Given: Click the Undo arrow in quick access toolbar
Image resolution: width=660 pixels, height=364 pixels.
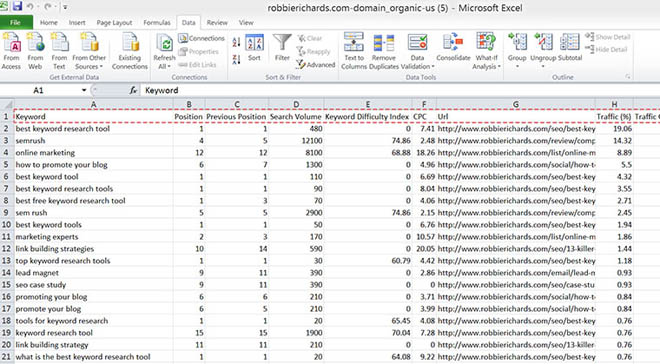Looking at the screenshot, I should tap(30, 7).
